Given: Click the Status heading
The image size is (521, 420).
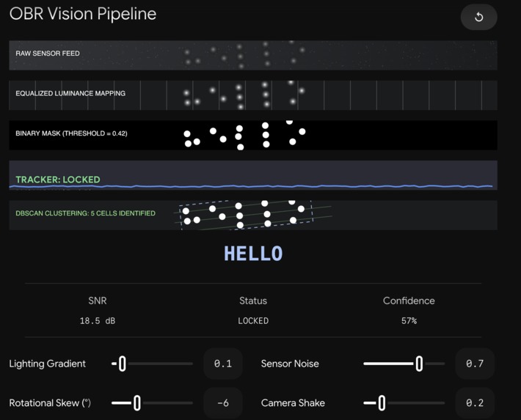Looking at the screenshot, I should click(253, 301).
